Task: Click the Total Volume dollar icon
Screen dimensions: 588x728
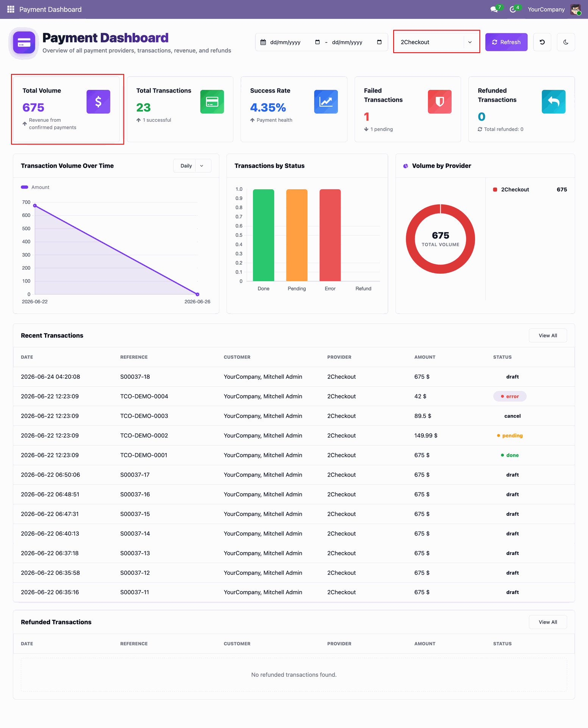Action: pyautogui.click(x=98, y=102)
